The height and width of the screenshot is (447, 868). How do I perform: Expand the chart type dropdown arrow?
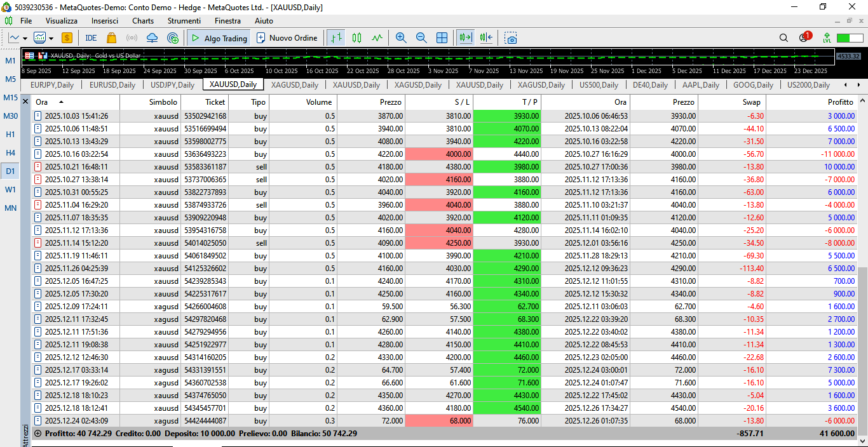pos(25,38)
